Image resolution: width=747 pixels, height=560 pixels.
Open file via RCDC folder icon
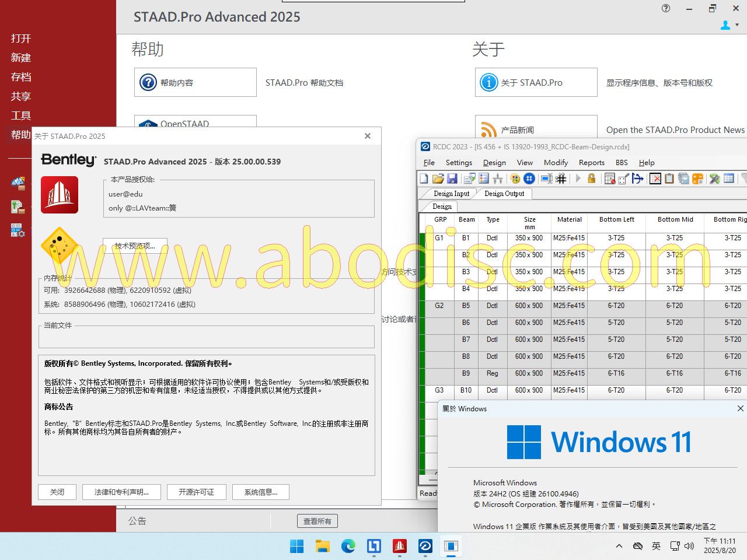pos(438,178)
